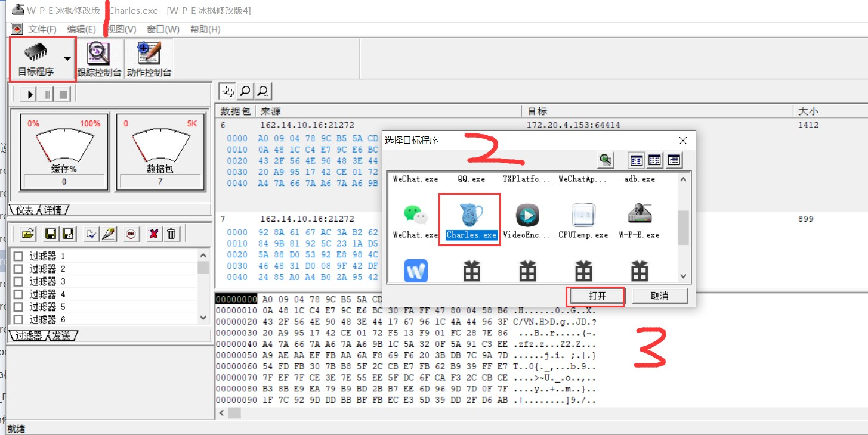The height and width of the screenshot is (435, 868).
Task: Click filter list scroll up arrow
Action: (203, 255)
